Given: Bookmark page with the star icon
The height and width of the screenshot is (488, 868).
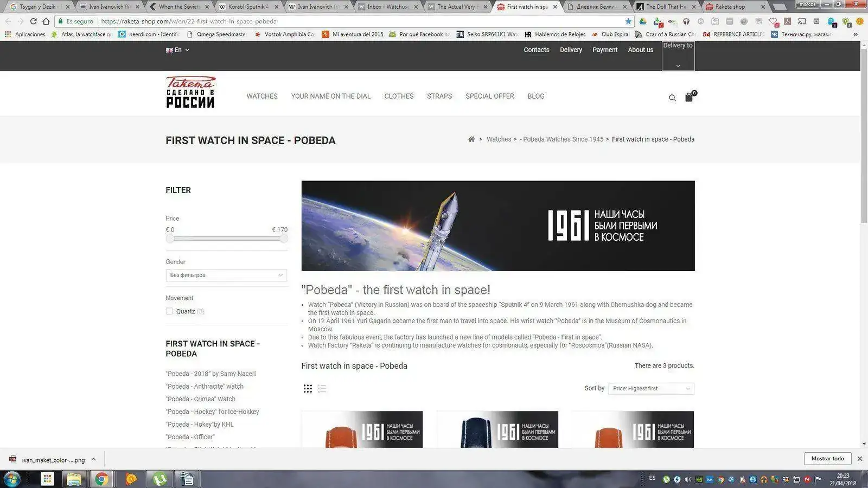Looking at the screenshot, I should (628, 22).
